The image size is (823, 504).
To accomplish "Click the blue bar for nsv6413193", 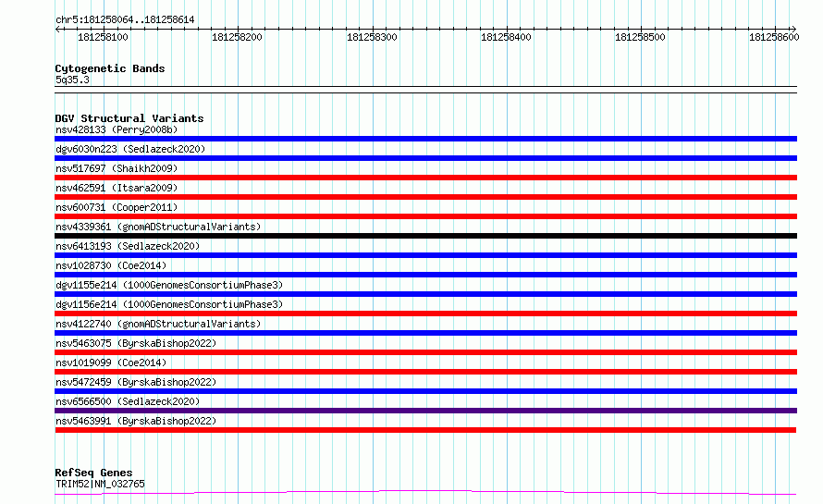I will [425, 255].
